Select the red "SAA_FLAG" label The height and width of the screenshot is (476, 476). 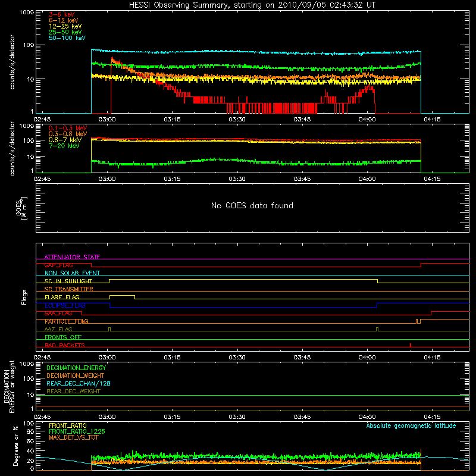(x=58, y=313)
